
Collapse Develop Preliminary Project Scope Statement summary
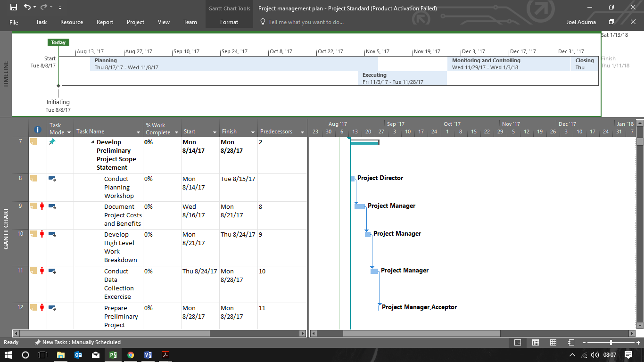(x=93, y=142)
